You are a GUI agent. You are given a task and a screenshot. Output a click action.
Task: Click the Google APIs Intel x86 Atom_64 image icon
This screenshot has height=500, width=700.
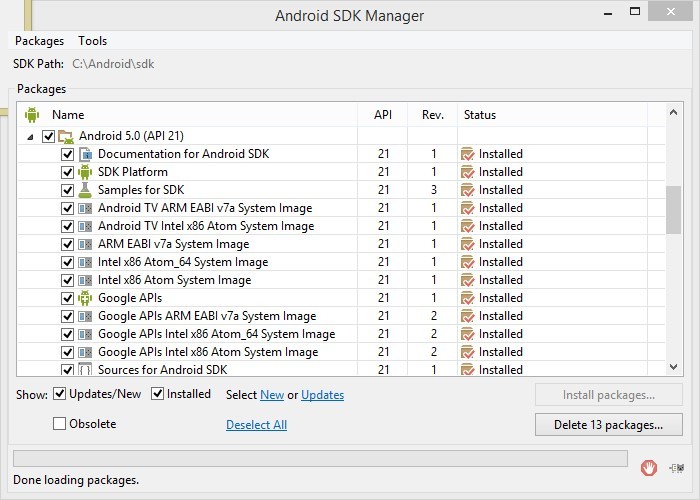pyautogui.click(x=85, y=334)
